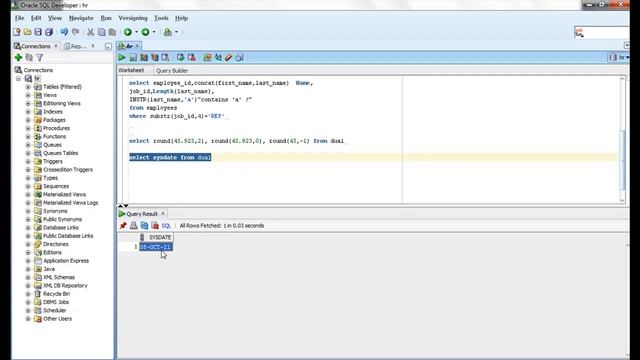Expand the Triggers node
Screen dimensions: 640x360
pos(28,162)
